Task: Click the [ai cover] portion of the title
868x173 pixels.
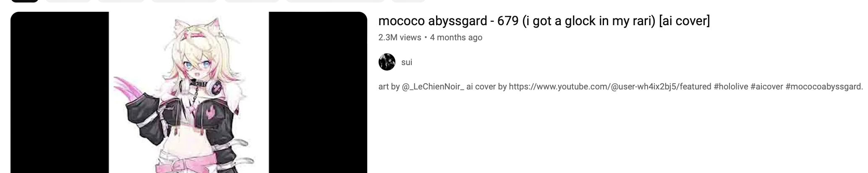Action: point(685,21)
